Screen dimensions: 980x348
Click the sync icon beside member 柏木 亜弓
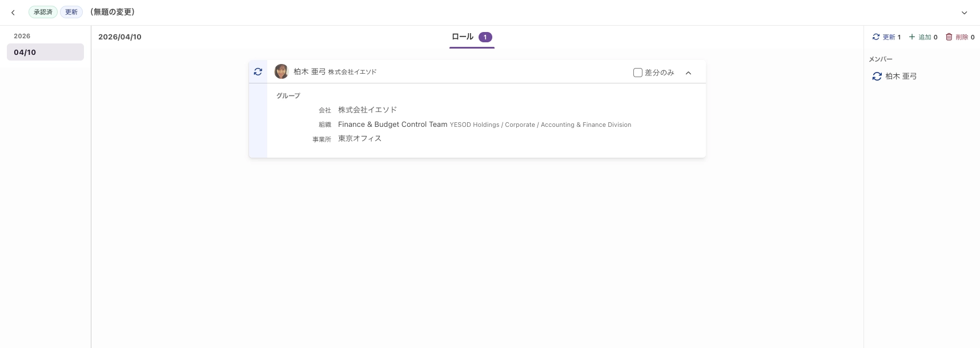coord(877,77)
